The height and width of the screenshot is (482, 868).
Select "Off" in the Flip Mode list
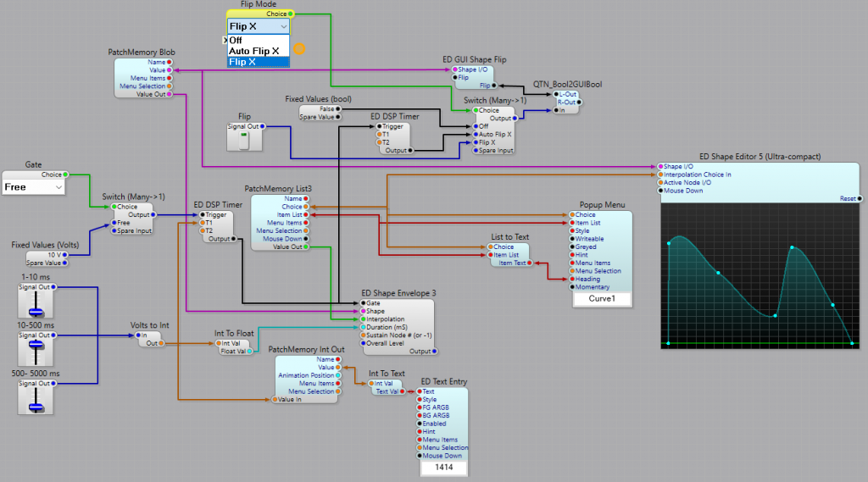click(236, 40)
